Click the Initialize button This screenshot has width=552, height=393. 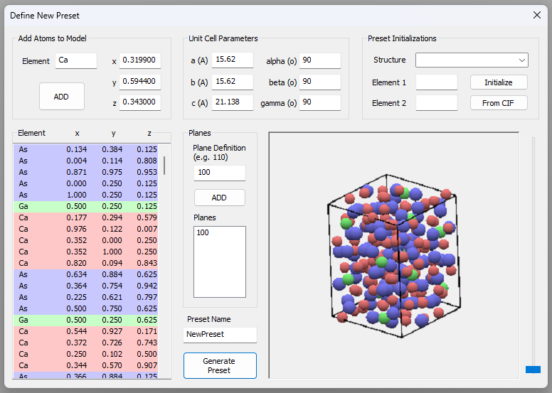pyautogui.click(x=498, y=82)
